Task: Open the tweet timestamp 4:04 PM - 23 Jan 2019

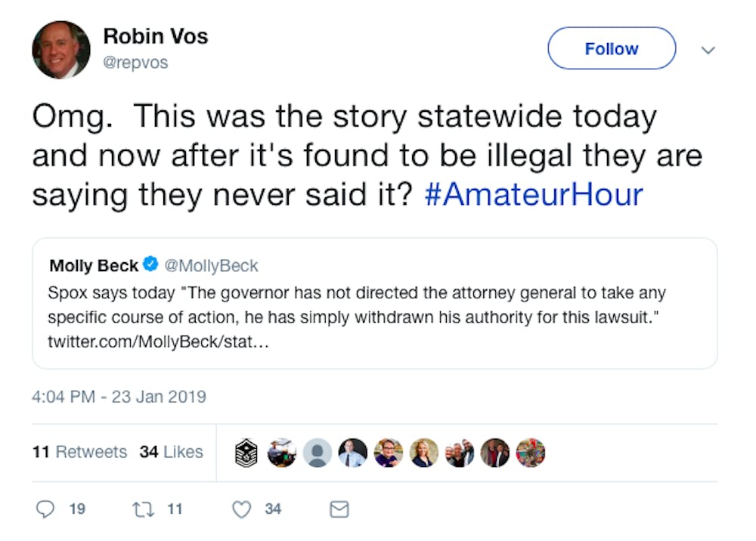Action: tap(119, 396)
